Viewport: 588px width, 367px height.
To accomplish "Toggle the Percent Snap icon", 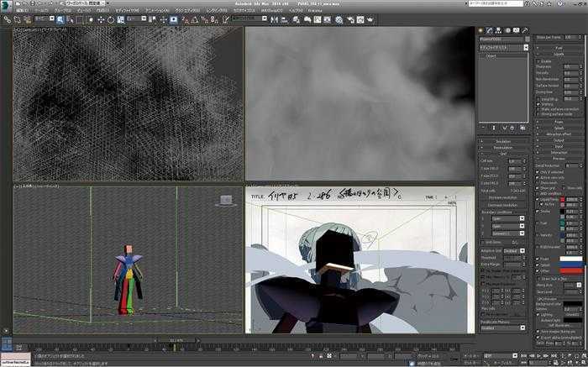I will (204, 19).
